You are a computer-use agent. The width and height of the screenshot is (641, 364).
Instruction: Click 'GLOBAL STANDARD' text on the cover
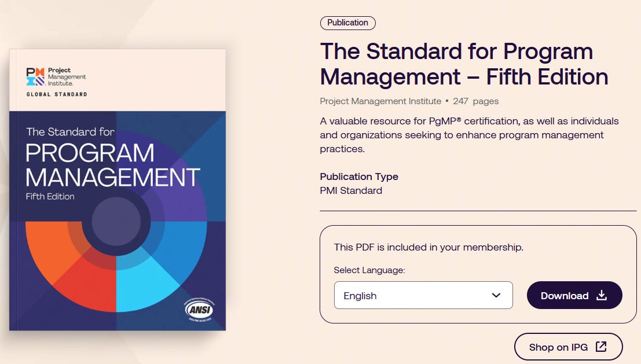pos(57,94)
